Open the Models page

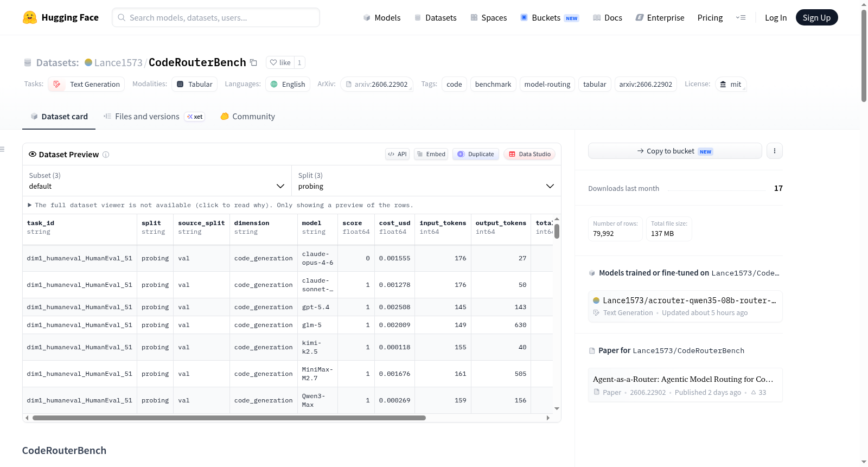[382, 17]
